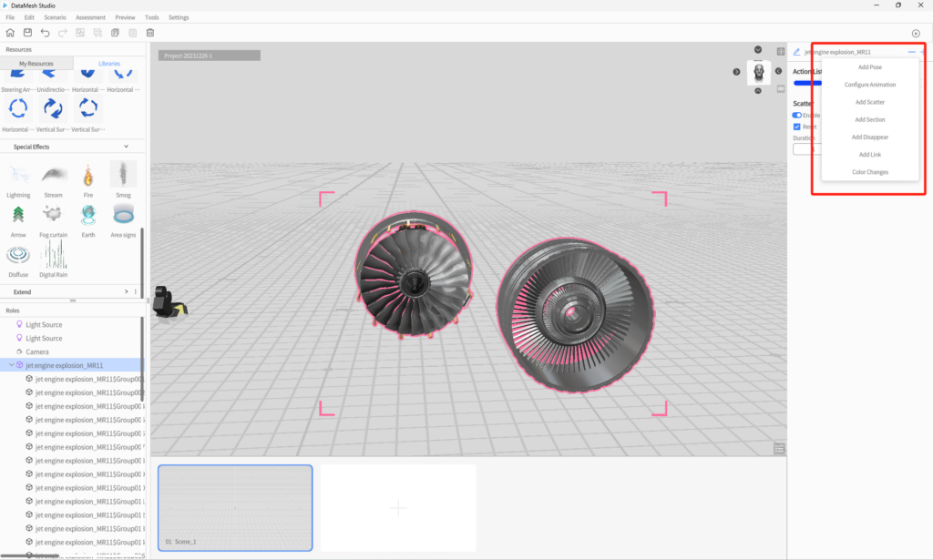This screenshot has height=560, width=933.
Task: Collapse the jet engine explosion_MR11 tree node
Action: (x=11, y=365)
